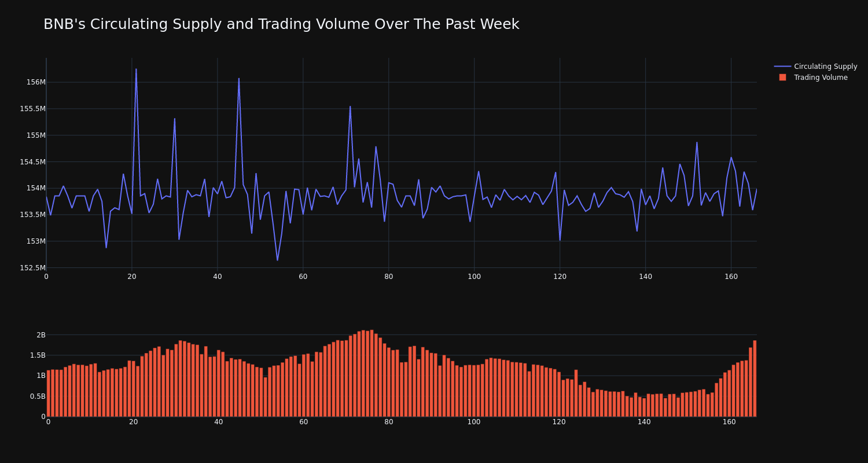The height and width of the screenshot is (463, 868).
Task: Click the highest supply peak near x=21
Action: (136, 69)
